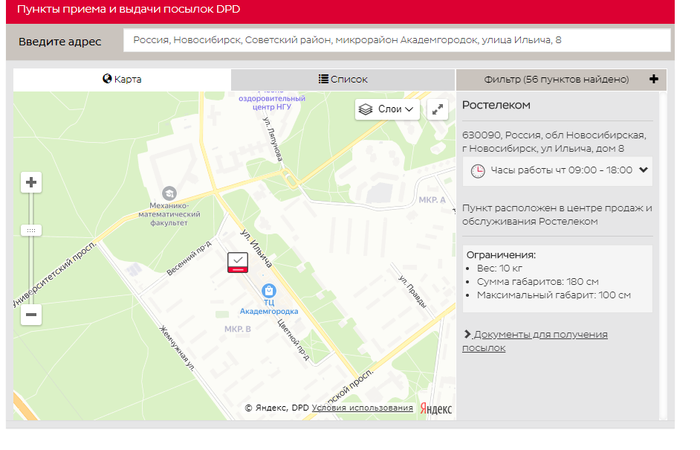Switch to the Карта tab
The image size is (700, 450).
pos(122,79)
